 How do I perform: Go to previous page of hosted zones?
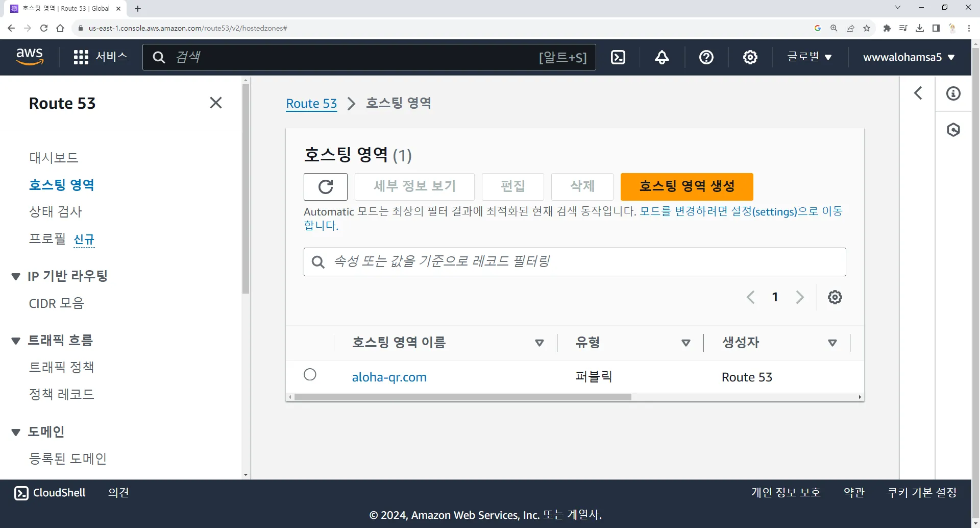[751, 297]
